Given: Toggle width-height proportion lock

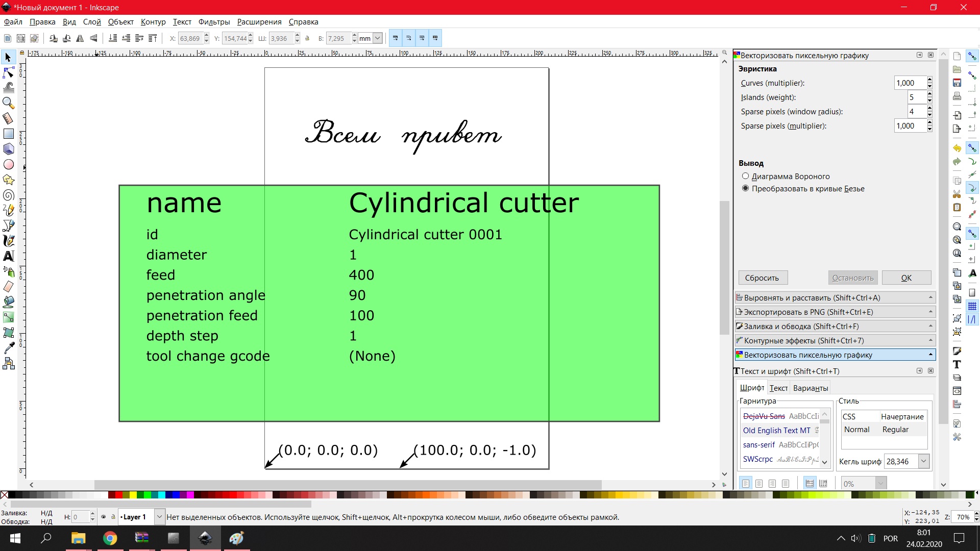Looking at the screenshot, I should pos(307,38).
